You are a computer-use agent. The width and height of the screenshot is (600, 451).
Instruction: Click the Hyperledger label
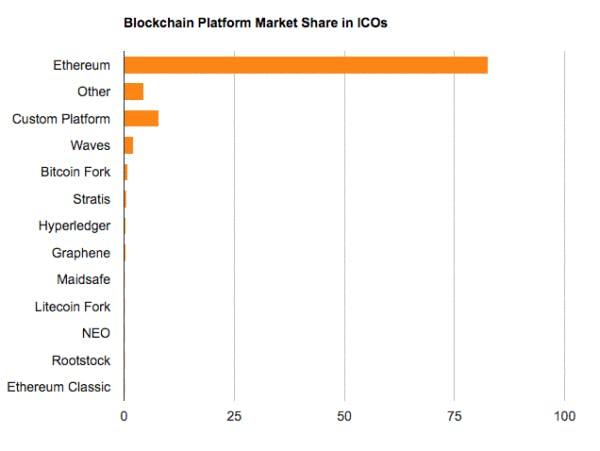coord(74,226)
